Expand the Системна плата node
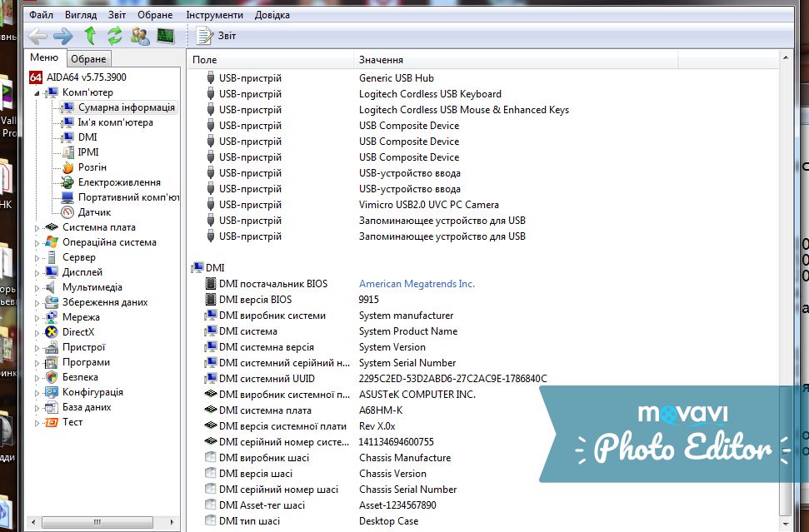This screenshot has width=809, height=532. (37, 228)
